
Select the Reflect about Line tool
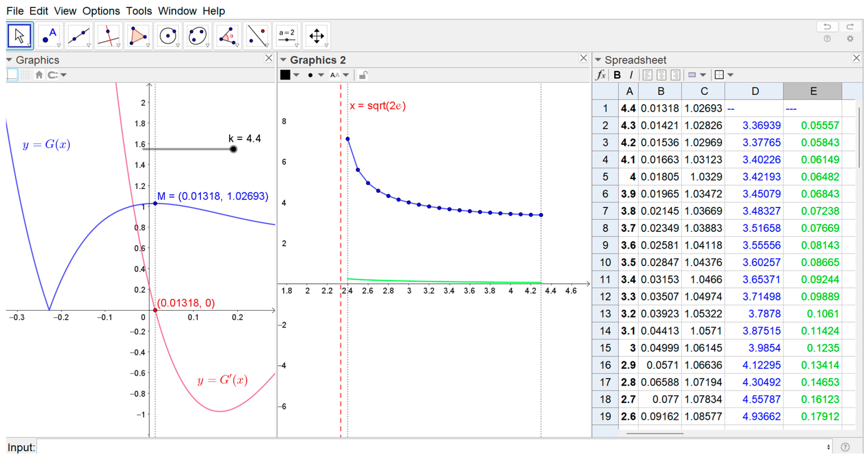257,36
